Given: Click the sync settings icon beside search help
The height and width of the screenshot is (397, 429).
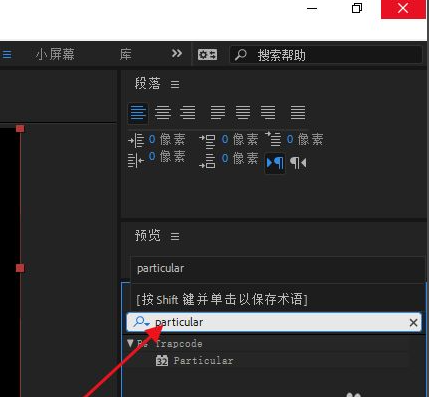Looking at the screenshot, I should pos(207,54).
